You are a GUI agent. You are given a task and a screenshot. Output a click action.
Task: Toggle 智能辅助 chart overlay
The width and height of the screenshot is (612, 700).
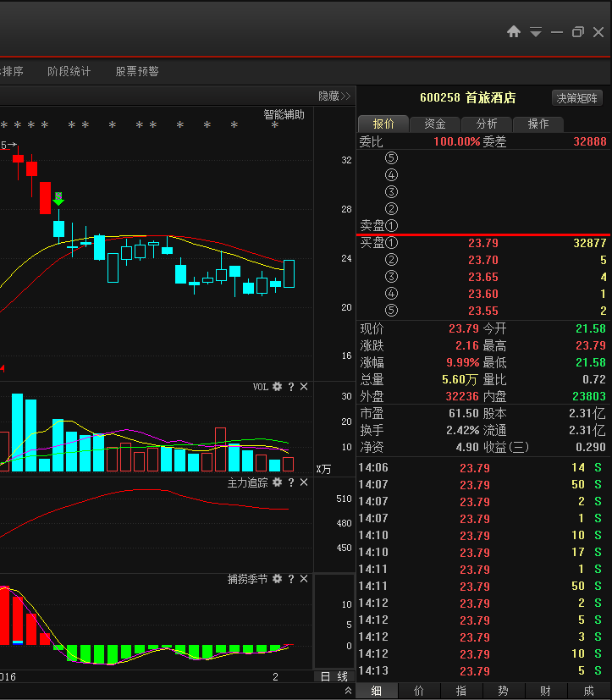tap(284, 114)
